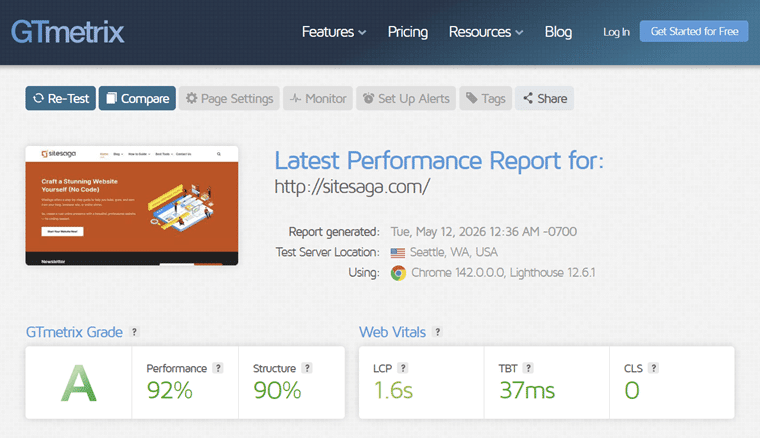Expand the Resources dropdown menu
Image resolution: width=760 pixels, height=438 pixels.
(x=486, y=32)
